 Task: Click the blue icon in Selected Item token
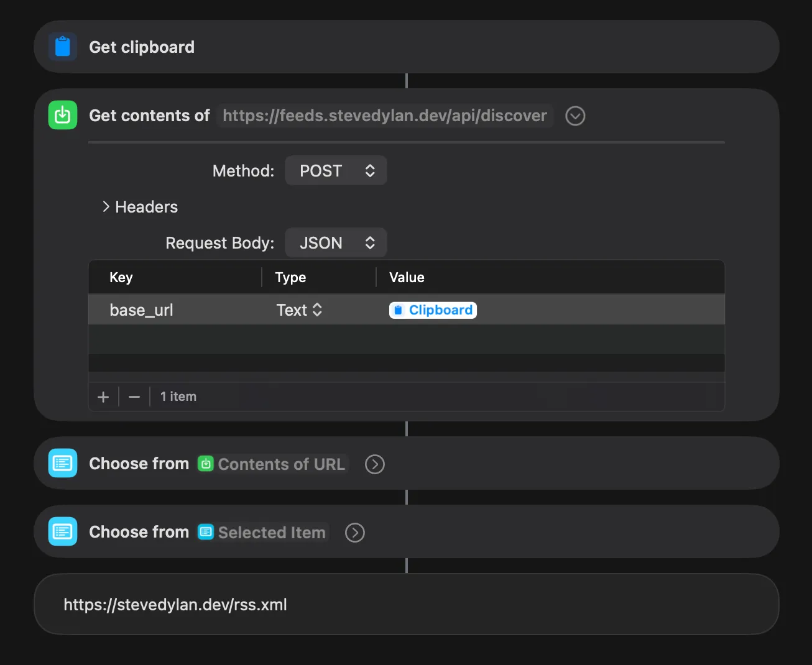206,532
